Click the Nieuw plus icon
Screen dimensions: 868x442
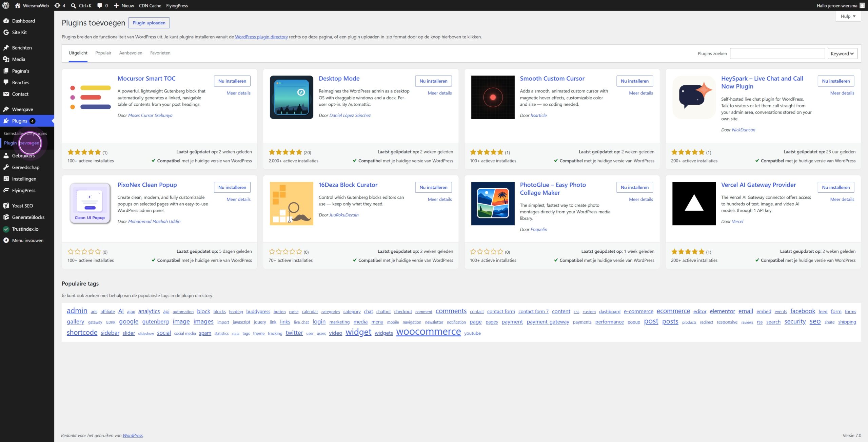[x=116, y=5]
